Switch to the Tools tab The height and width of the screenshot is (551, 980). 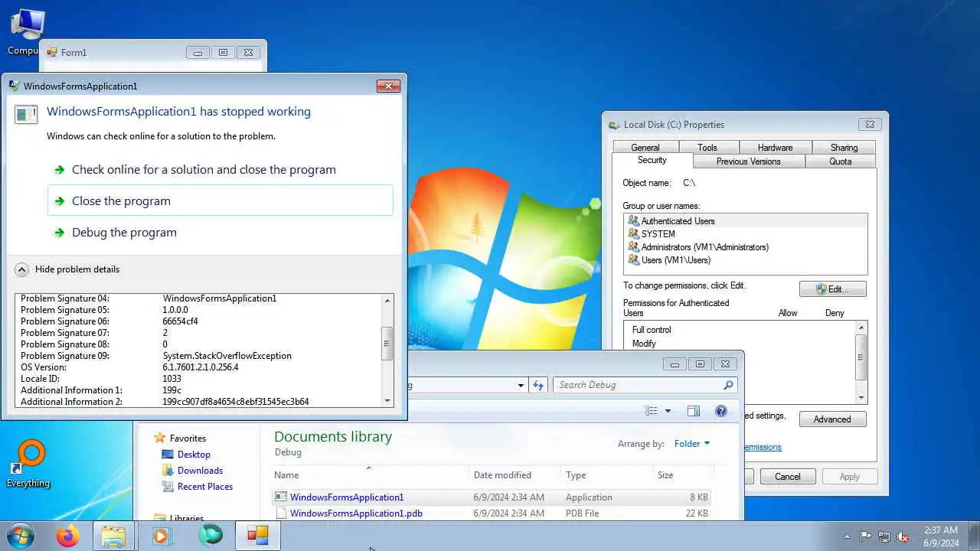pyautogui.click(x=707, y=148)
